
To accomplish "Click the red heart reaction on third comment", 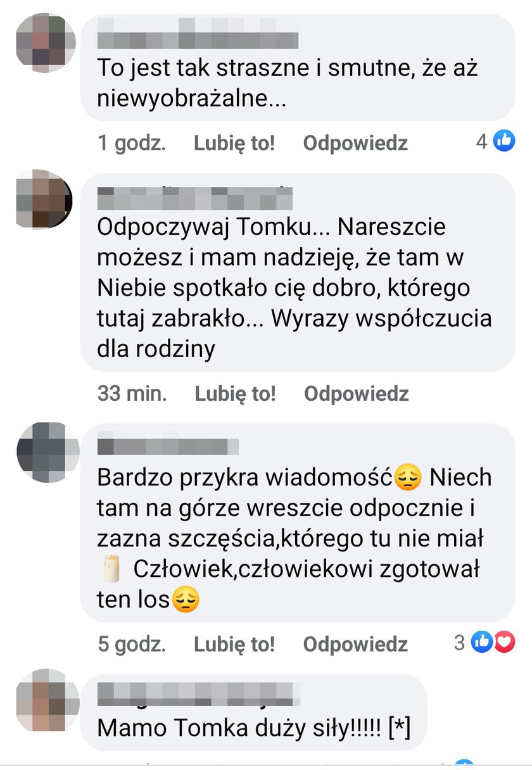I will tap(504, 643).
